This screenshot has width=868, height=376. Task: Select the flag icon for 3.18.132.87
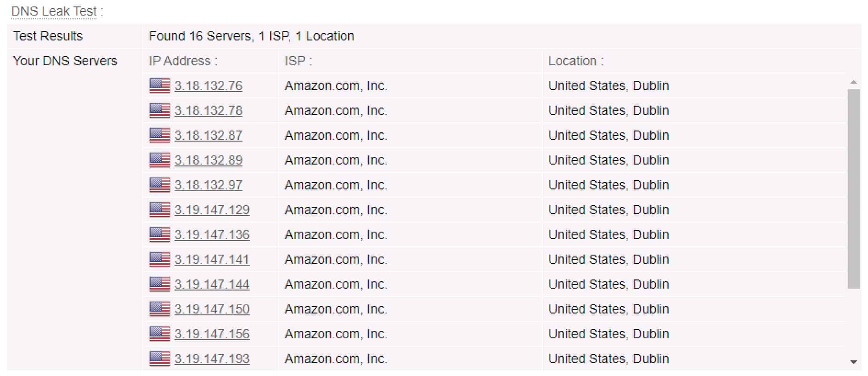tap(160, 136)
